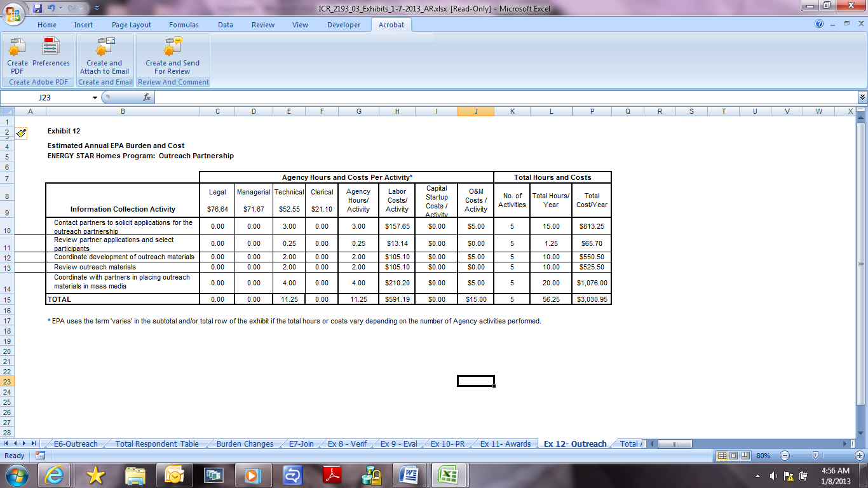
Task: Click the volume speaker tray icon
Action: tap(773, 475)
